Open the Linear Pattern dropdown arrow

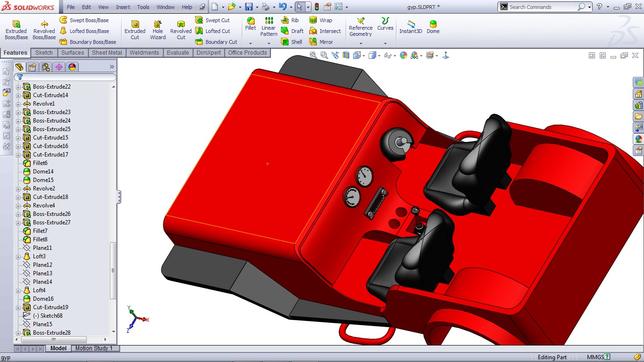pos(269,43)
